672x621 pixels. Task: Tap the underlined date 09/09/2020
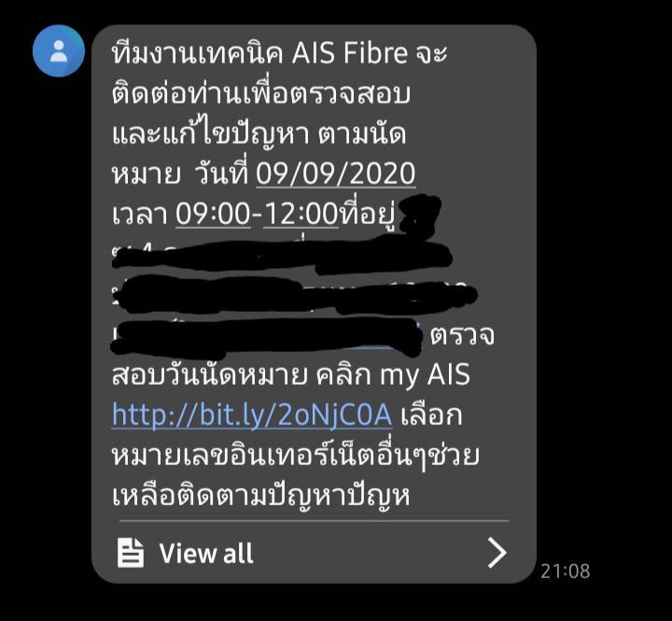[x=336, y=174]
